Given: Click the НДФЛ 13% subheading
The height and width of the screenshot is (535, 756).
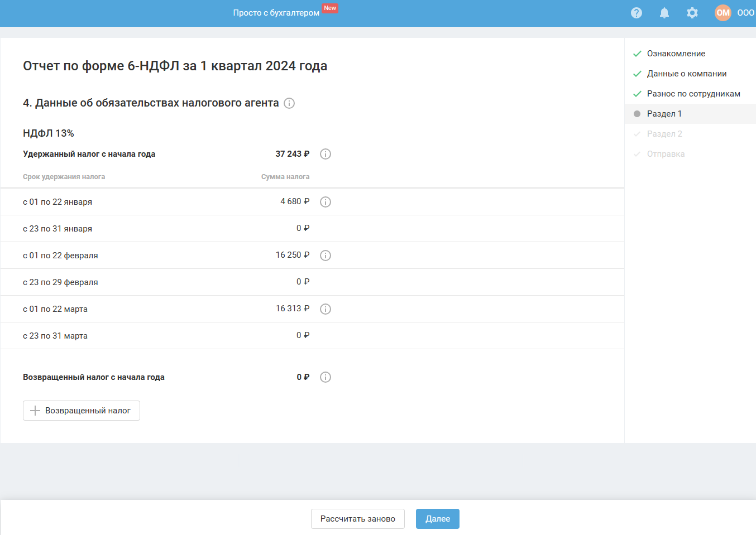Looking at the screenshot, I should click(49, 133).
